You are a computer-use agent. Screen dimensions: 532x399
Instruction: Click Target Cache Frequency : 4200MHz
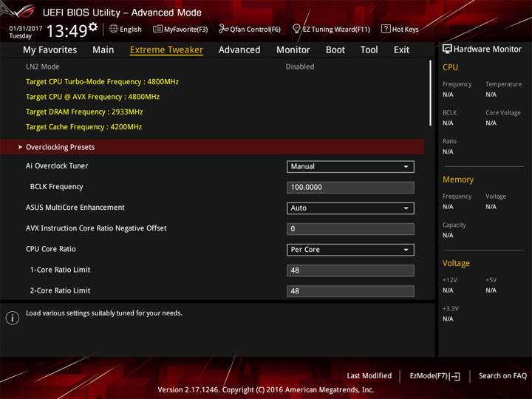83,127
